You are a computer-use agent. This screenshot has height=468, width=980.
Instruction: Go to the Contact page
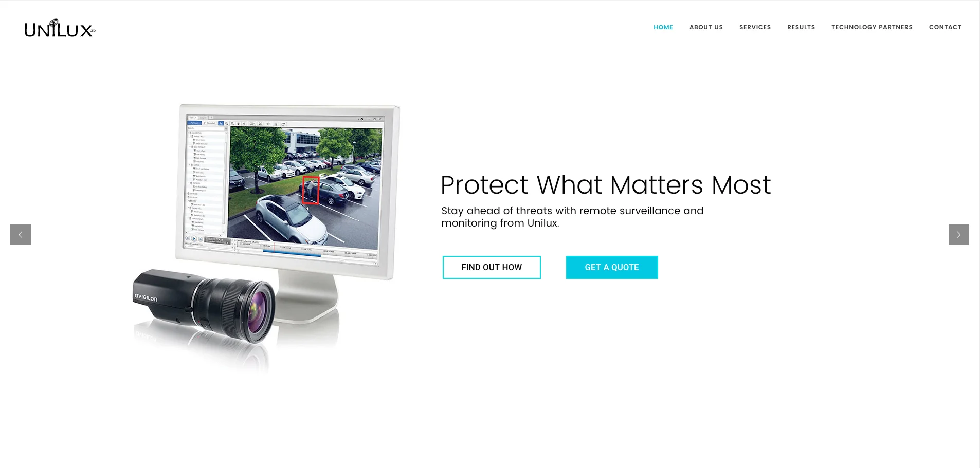945,27
